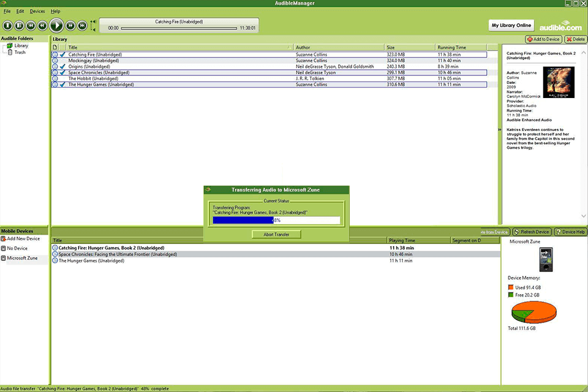Click the Zune player device image
This screenshot has height=392, width=588.
(546, 260)
